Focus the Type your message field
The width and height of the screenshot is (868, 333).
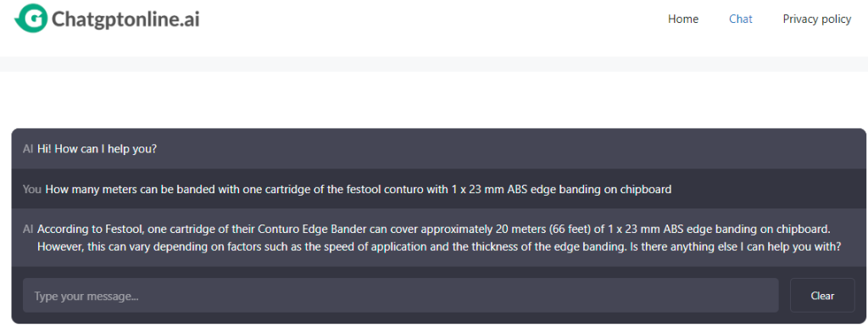400,296
